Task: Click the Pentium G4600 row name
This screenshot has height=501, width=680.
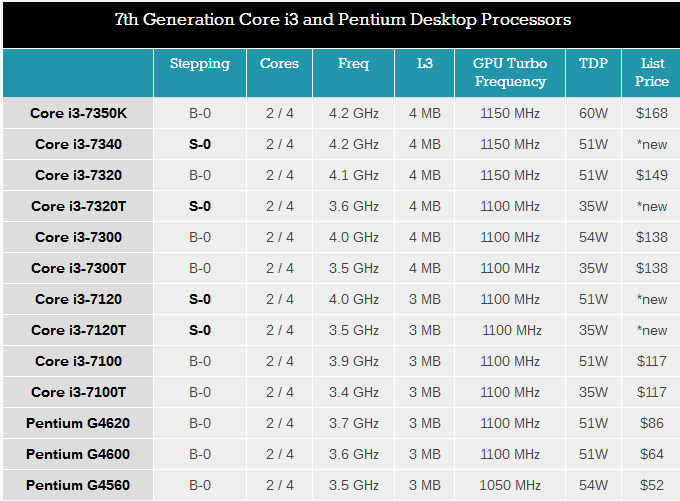Action: (78, 455)
